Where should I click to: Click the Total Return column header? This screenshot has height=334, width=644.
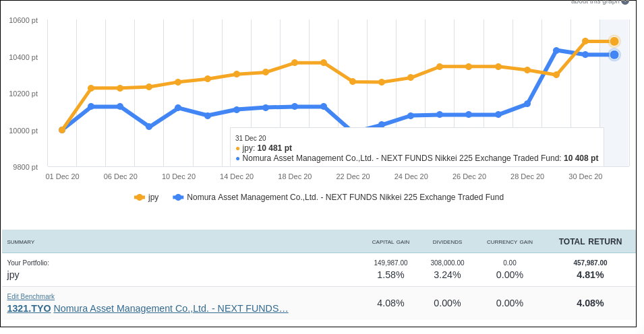point(590,242)
